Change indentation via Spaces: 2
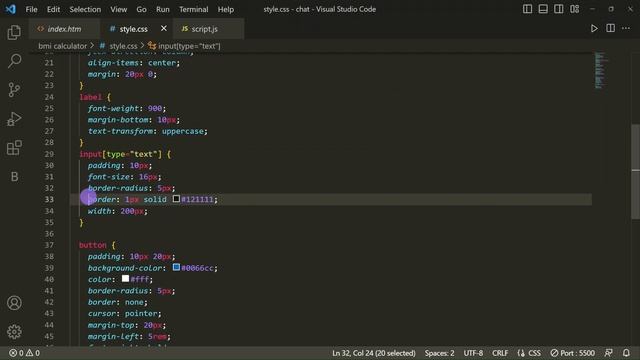 [439, 353]
